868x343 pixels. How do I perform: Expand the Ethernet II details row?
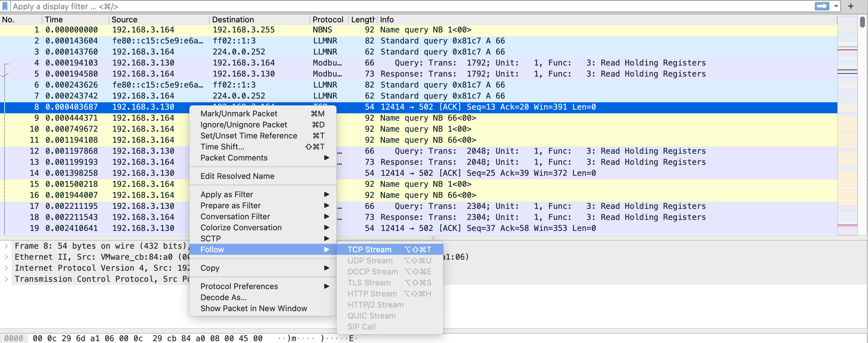[x=6, y=257]
